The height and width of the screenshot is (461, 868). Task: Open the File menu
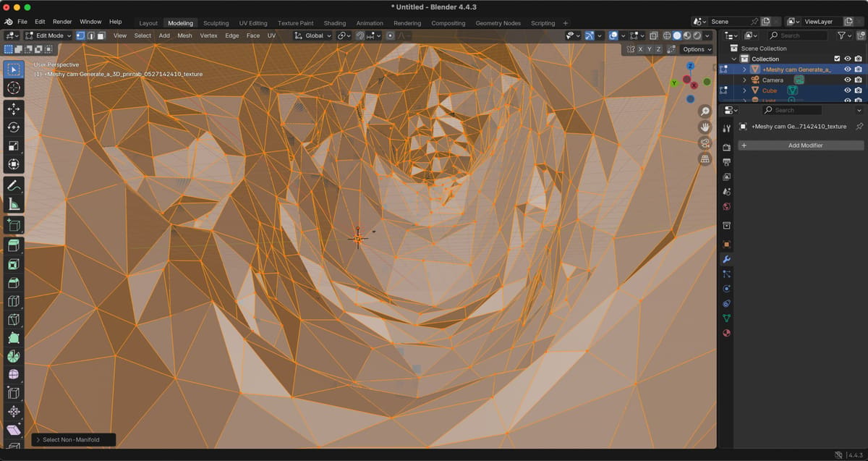[x=22, y=22]
